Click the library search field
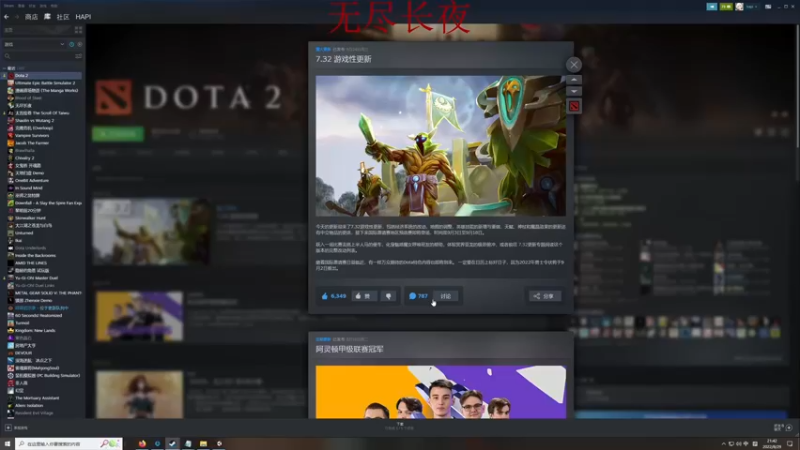Viewport: 800px width, 450px height. [x=38, y=56]
